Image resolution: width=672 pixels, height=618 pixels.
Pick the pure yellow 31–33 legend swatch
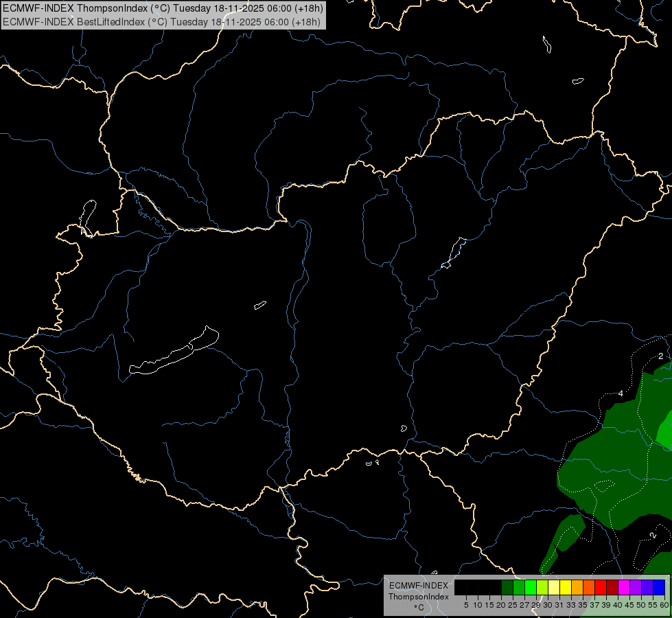coord(566,588)
